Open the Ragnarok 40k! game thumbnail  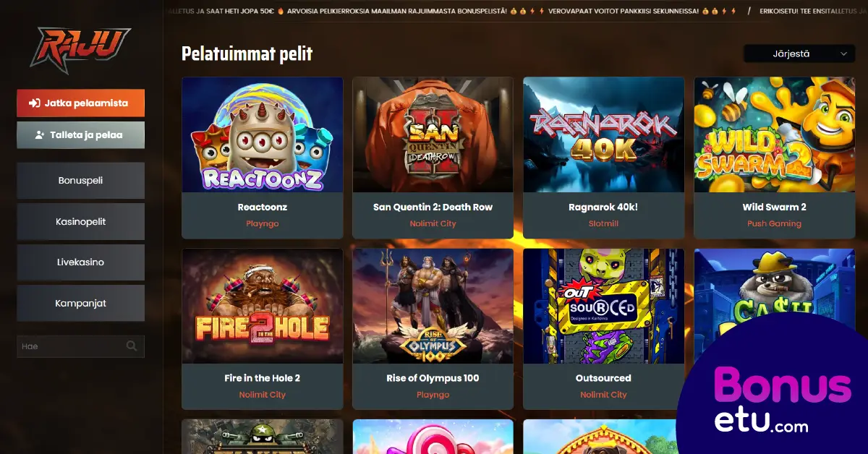click(x=604, y=134)
